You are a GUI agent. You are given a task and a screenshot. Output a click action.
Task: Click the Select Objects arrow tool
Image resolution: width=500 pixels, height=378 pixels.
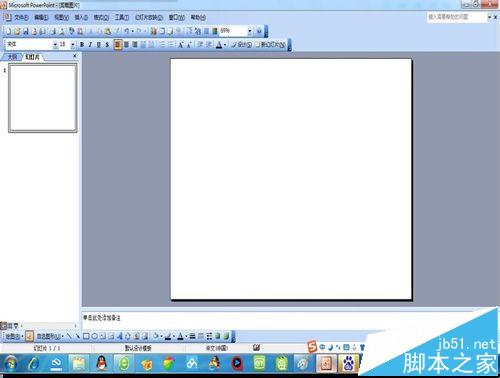(29, 336)
